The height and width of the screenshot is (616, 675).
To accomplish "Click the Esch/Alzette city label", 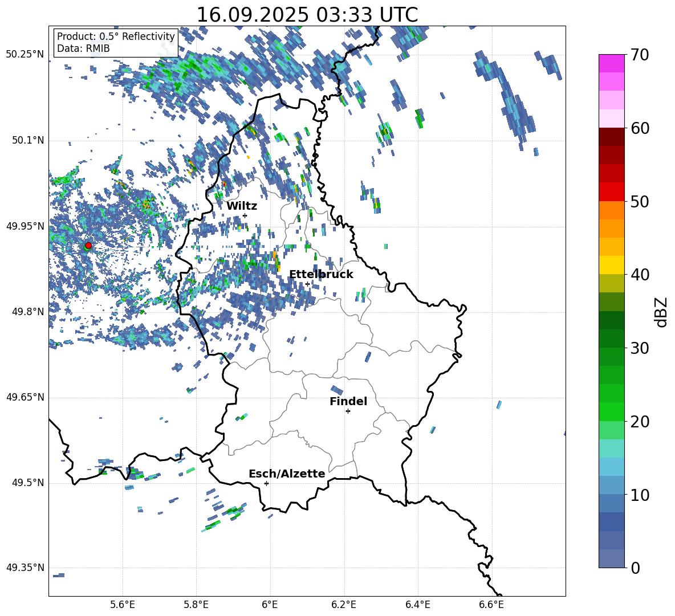I will tap(287, 474).
